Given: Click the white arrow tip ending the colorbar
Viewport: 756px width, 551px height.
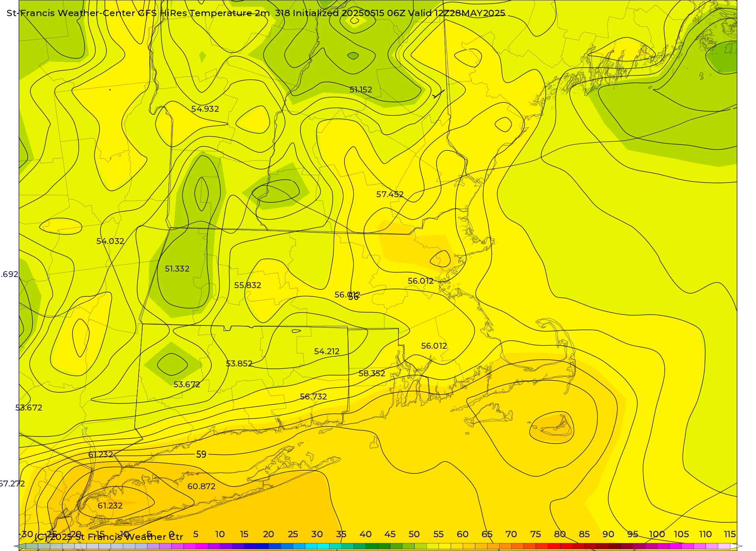Looking at the screenshot, I should (736, 546).
